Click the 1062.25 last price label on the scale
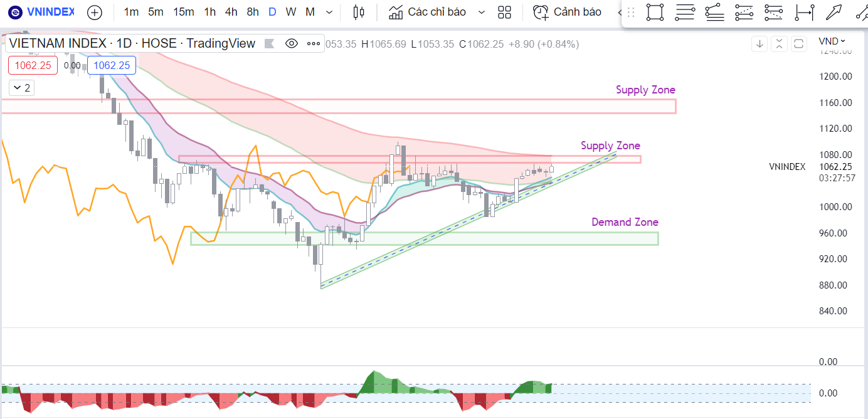Image resolution: width=868 pixels, height=419 pixels. coord(837,167)
